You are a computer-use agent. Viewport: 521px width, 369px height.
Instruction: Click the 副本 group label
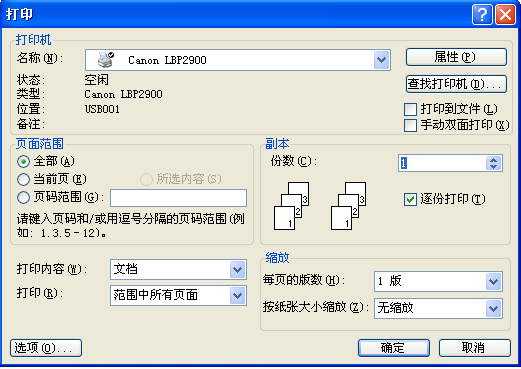(x=277, y=144)
